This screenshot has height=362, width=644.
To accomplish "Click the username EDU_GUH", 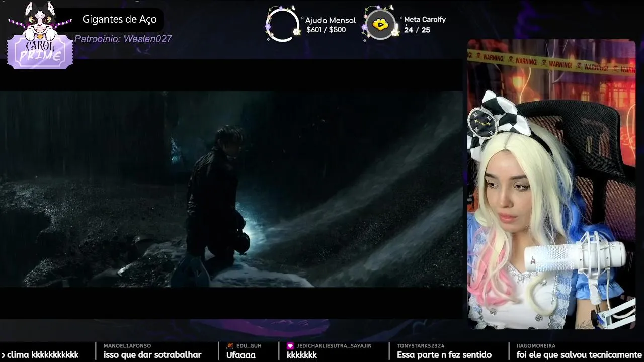I will coord(249,346).
